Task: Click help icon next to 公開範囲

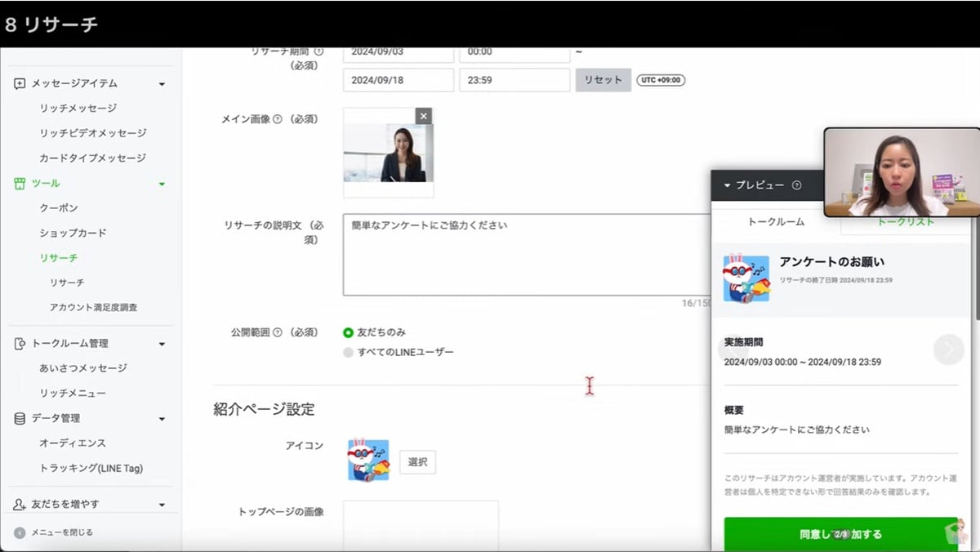Action: (277, 332)
